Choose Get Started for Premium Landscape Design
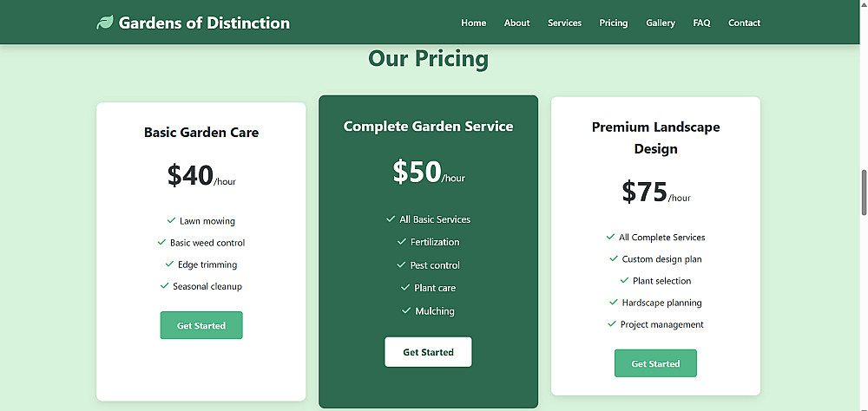Screen dimensions: 868x411 pos(655,363)
